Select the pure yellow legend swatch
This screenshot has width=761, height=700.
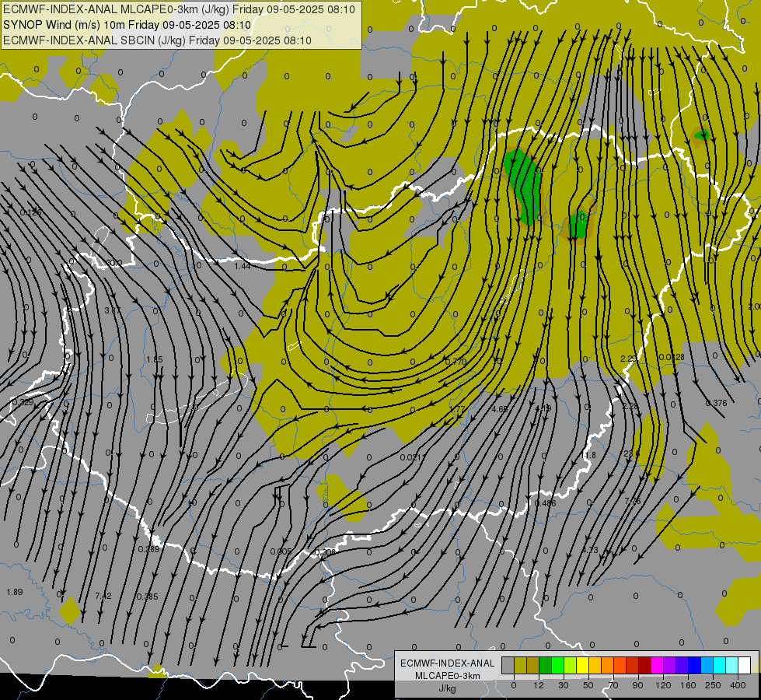pos(582,665)
